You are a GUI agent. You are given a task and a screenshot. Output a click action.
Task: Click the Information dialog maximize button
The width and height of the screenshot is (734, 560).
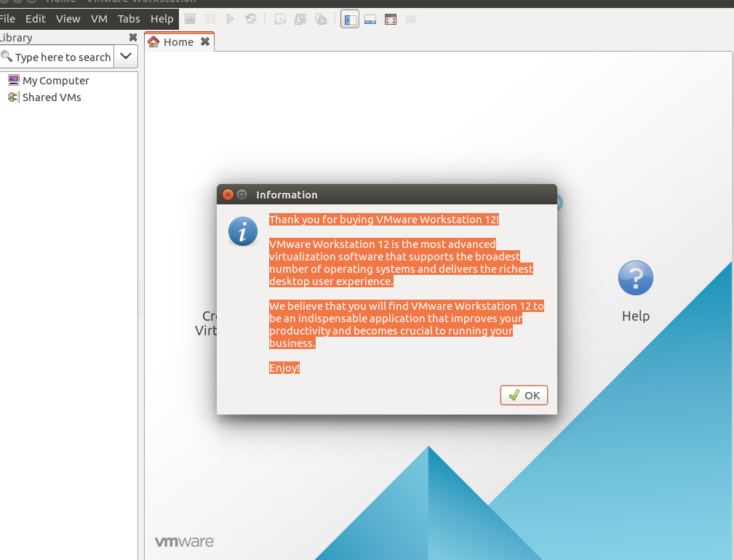coord(242,195)
